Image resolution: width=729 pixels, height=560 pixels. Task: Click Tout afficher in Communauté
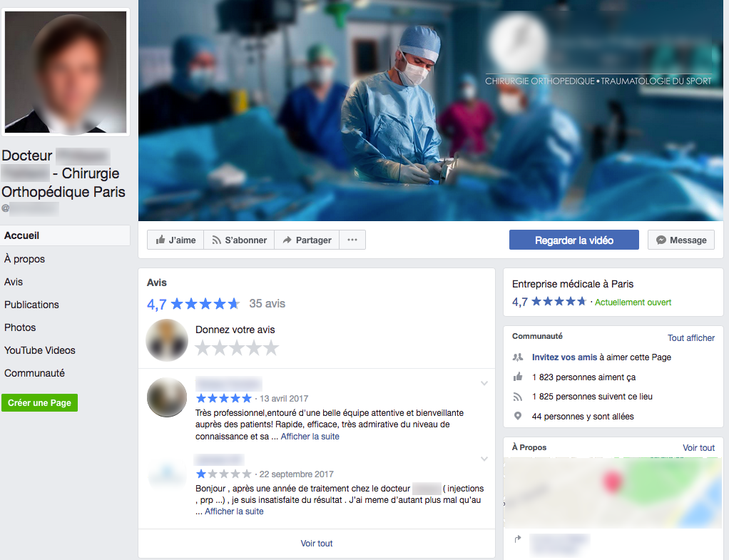point(691,338)
